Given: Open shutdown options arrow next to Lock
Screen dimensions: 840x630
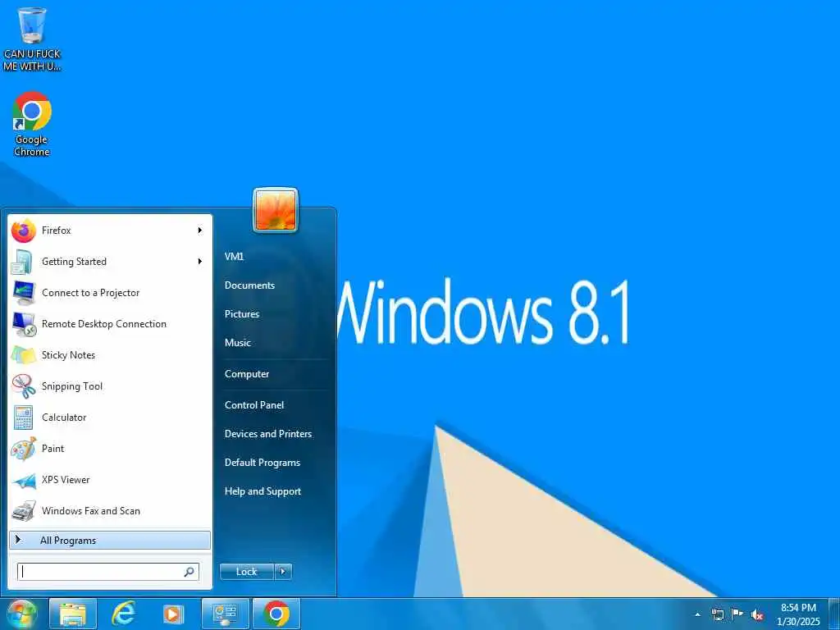Looking at the screenshot, I should coord(283,572).
